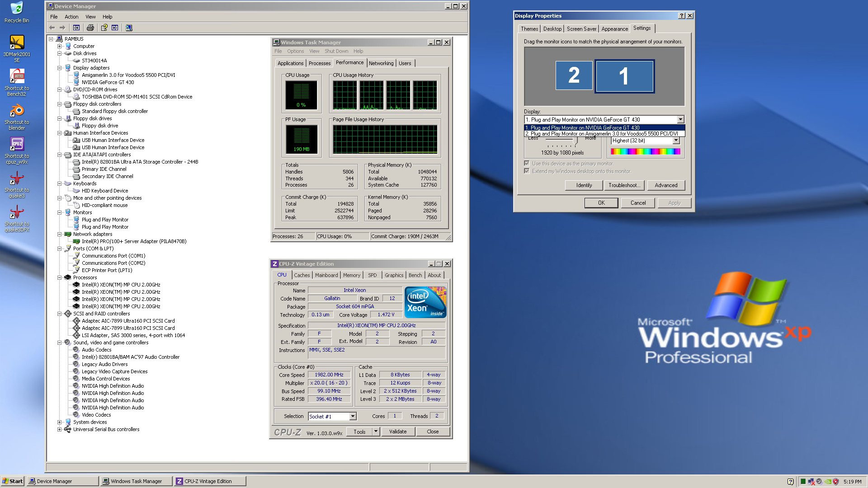Expand the System devices node
The height and width of the screenshot is (488, 868).
[x=59, y=422]
